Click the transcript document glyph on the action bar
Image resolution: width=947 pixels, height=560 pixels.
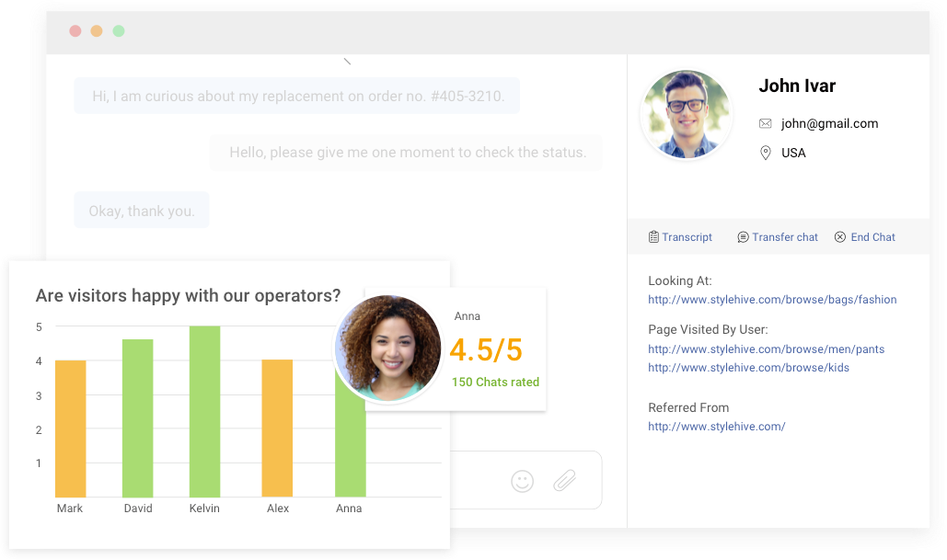tap(653, 236)
